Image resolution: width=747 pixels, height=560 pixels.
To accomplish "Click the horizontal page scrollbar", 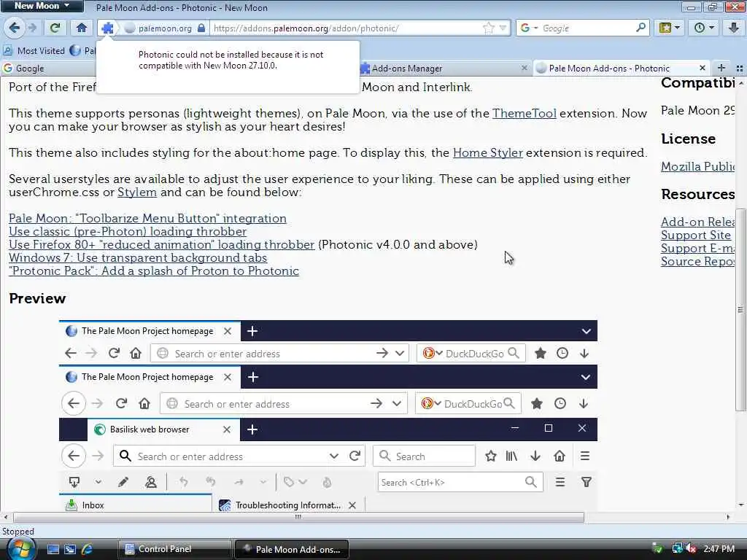I will (x=298, y=517).
